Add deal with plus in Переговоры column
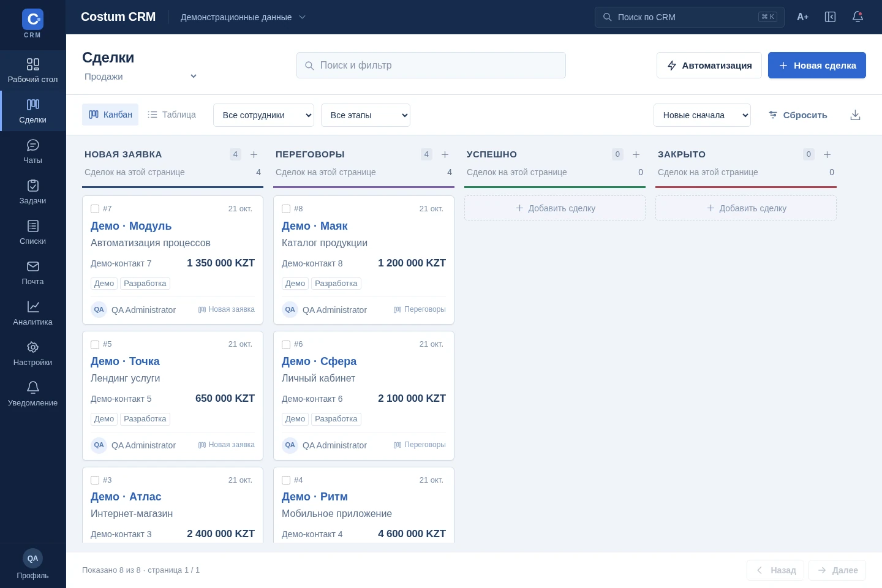This screenshot has width=882, height=588. pos(445,154)
